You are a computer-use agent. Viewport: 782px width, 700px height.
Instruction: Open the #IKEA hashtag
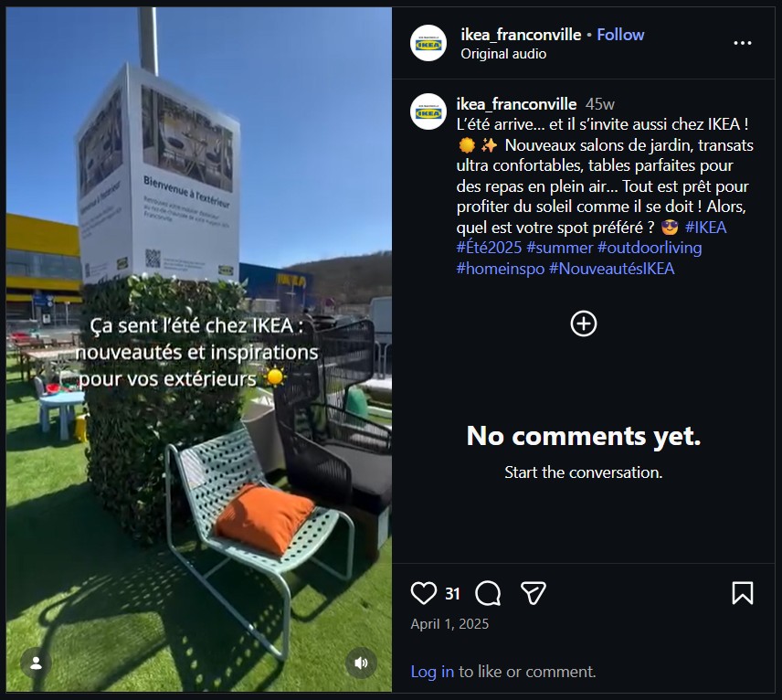pos(705,228)
